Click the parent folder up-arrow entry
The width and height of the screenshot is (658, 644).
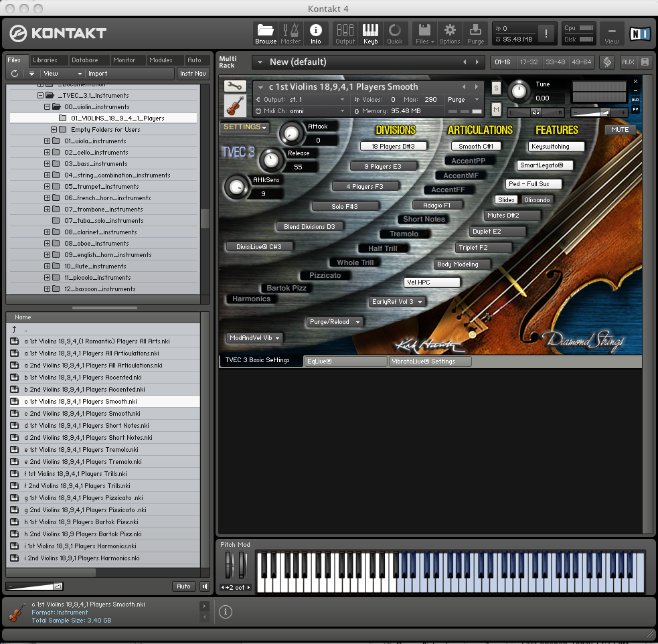[14, 329]
